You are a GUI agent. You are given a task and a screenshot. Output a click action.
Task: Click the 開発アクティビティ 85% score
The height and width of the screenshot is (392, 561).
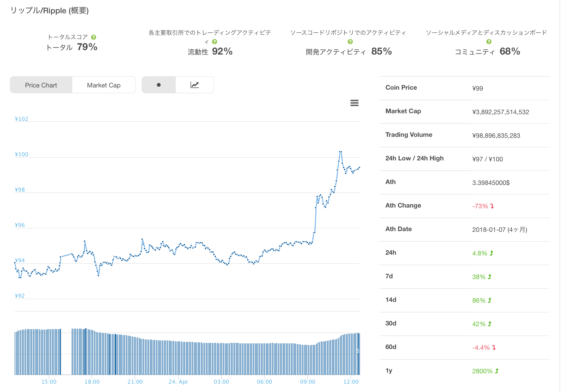pyautogui.click(x=349, y=51)
